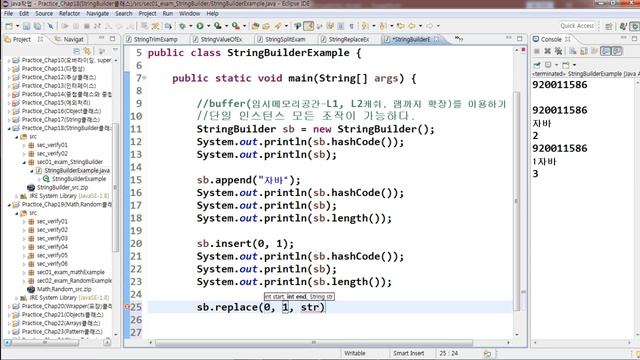Screen dimensions: 640x360
Task: Click the fold toggle on line 7
Action: click(144, 78)
